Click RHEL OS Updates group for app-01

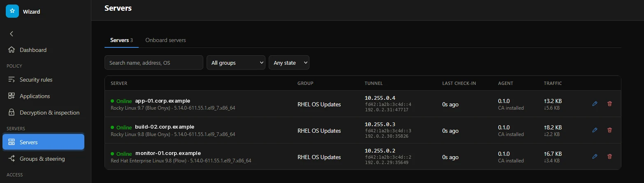(319, 104)
